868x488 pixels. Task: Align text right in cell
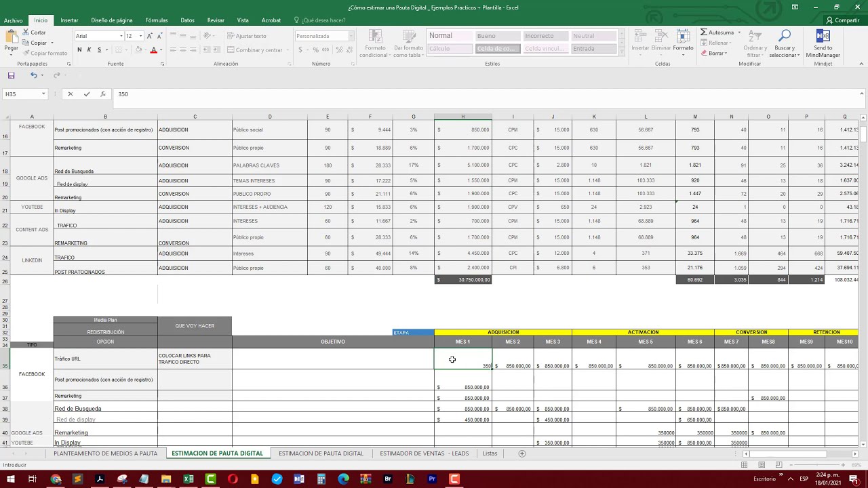193,49
